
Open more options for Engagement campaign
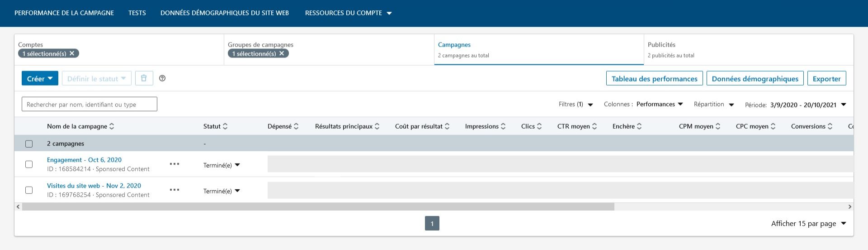pyautogui.click(x=175, y=164)
